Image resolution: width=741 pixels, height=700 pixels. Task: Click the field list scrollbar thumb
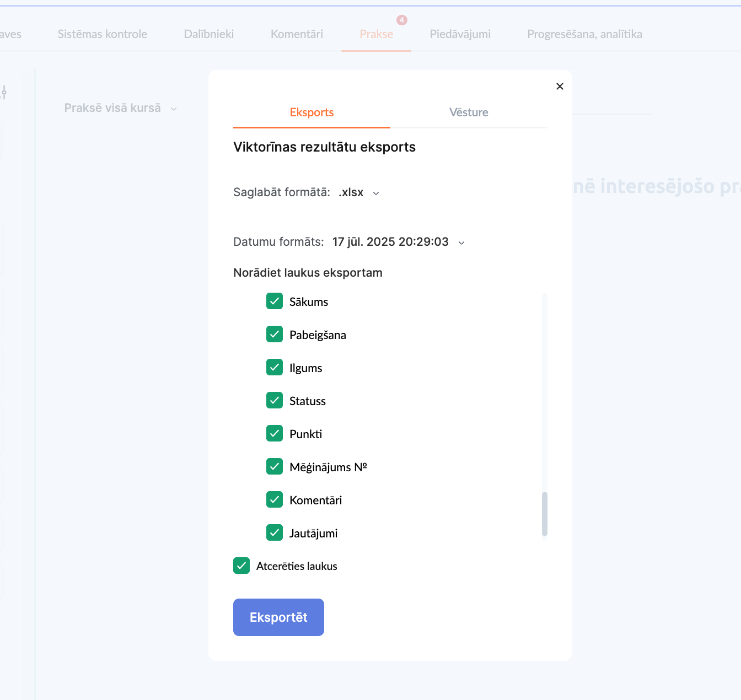click(545, 514)
